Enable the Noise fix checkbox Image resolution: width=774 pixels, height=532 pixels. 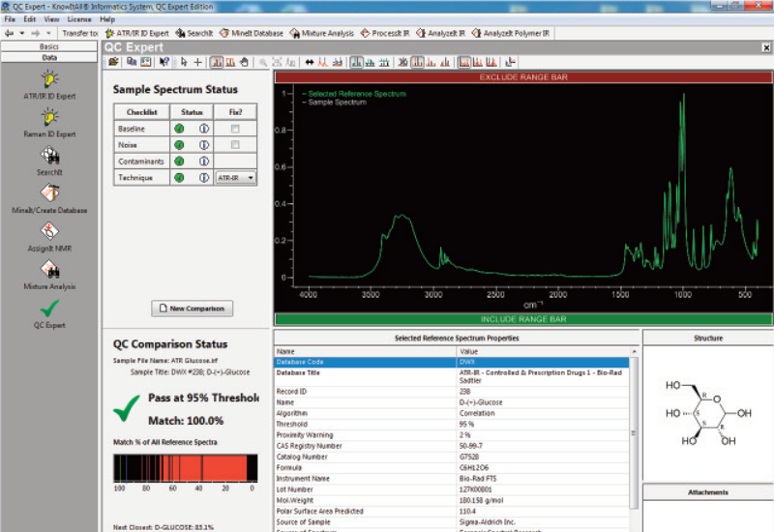[235, 145]
